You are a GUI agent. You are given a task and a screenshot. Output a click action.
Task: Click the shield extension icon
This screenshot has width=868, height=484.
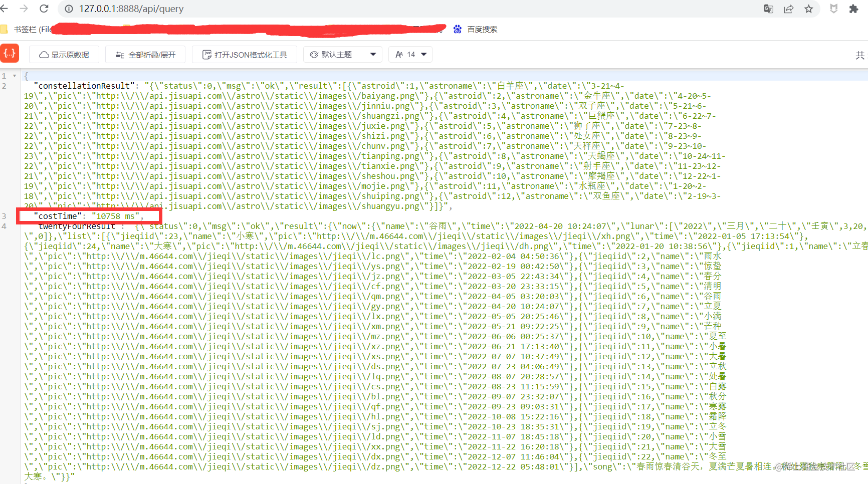pos(833,9)
